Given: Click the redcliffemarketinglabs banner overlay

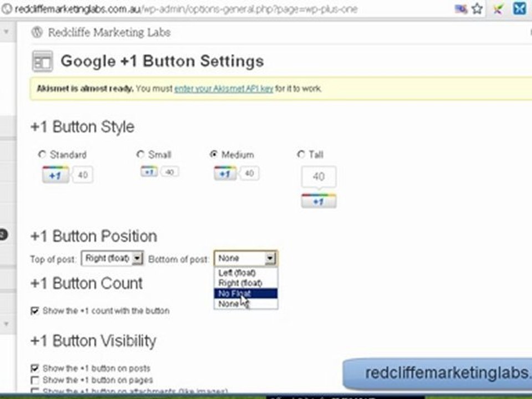Looking at the screenshot, I should tap(437, 374).
